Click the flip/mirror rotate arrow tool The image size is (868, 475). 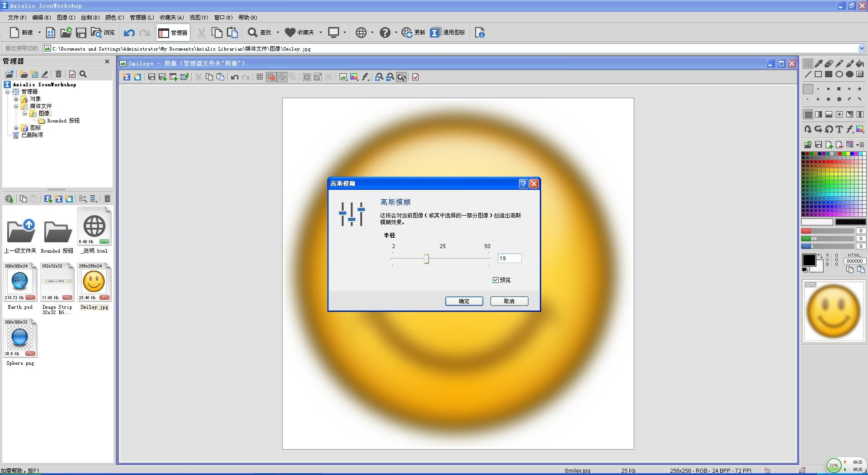[x=808, y=129]
